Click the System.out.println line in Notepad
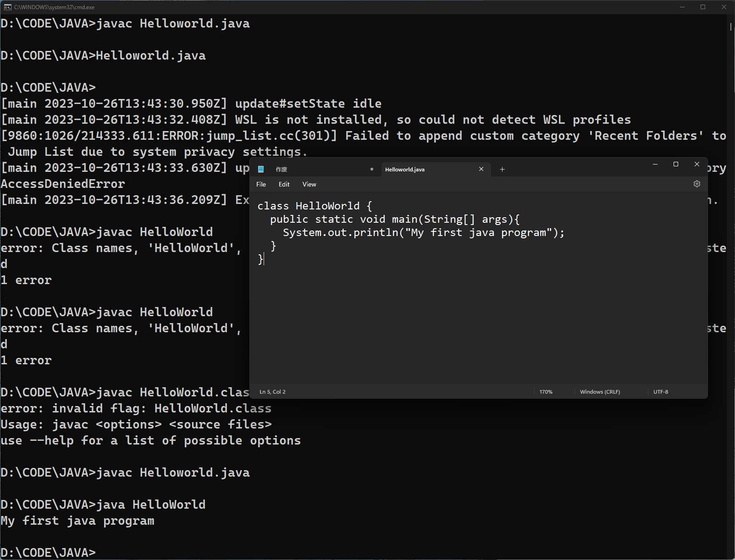Viewport: 735px width, 560px height. pos(423,232)
